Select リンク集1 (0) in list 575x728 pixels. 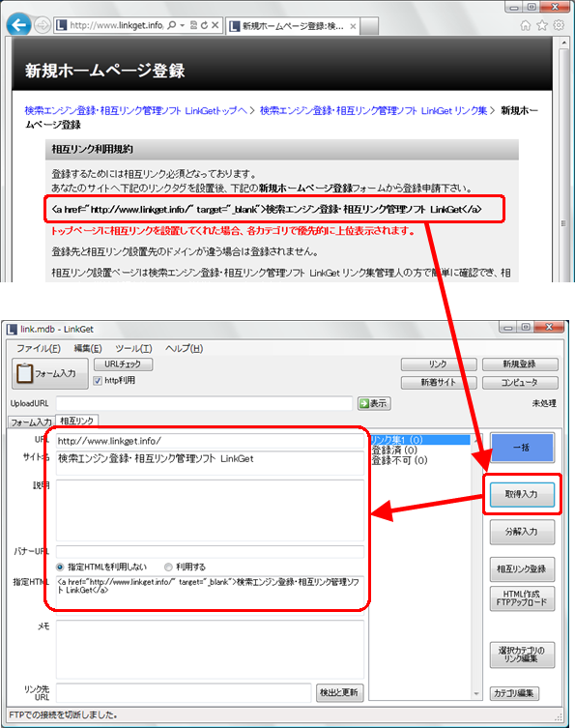pyautogui.click(x=419, y=440)
